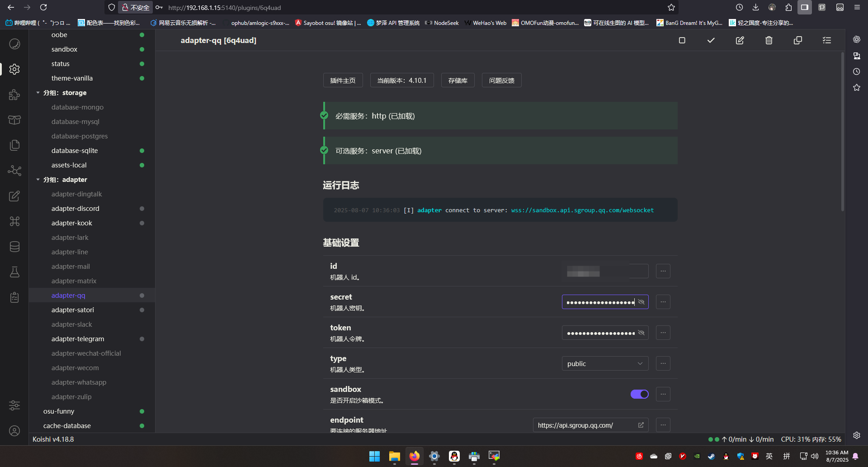868x467 pixels.
Task: Select adapter-satori in the plugin list
Action: click(x=92, y=310)
